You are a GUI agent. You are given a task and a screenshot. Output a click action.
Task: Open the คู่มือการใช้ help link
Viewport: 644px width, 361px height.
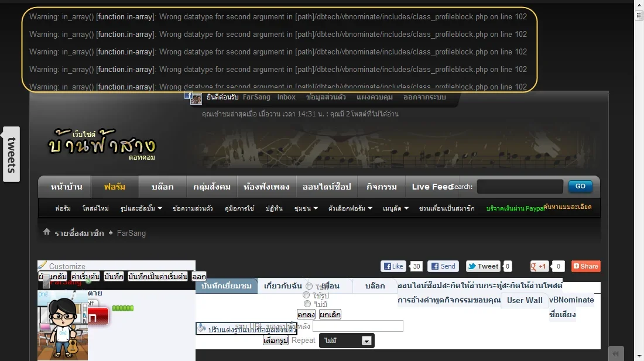click(239, 208)
